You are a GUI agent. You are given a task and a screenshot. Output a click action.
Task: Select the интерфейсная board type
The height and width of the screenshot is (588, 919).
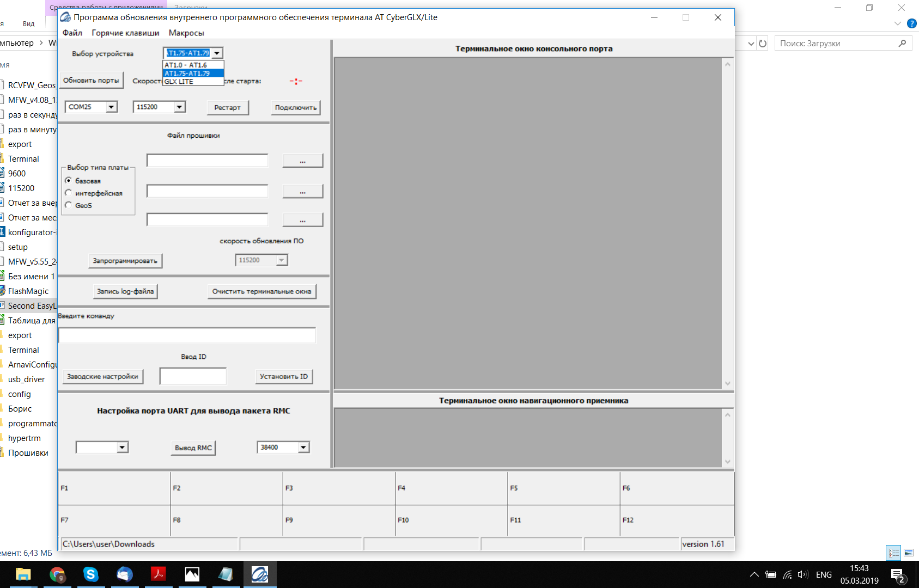click(69, 193)
